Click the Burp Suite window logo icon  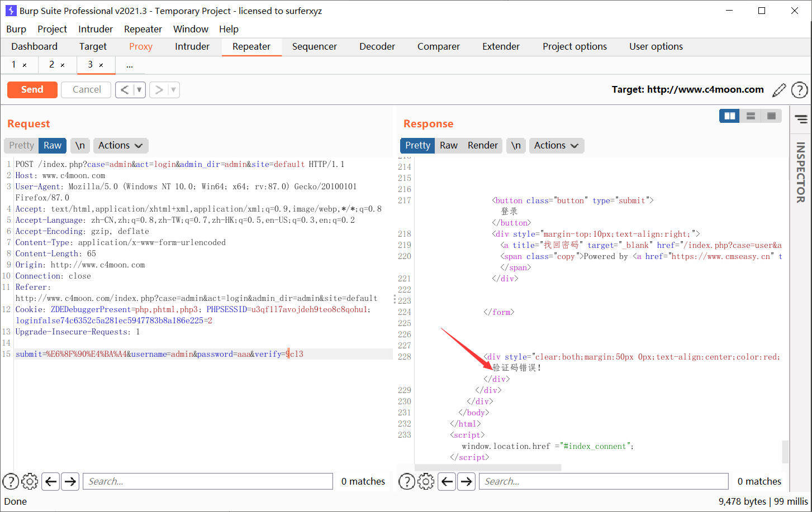click(x=11, y=11)
